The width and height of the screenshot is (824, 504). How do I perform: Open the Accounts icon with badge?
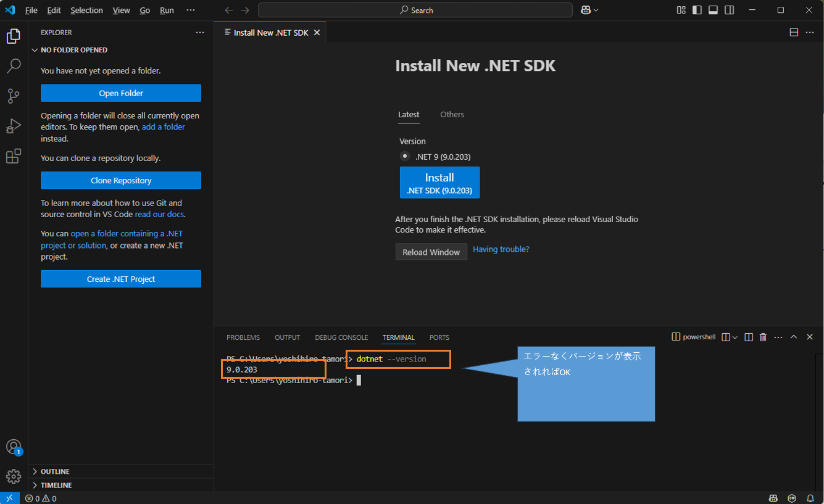pos(14,447)
